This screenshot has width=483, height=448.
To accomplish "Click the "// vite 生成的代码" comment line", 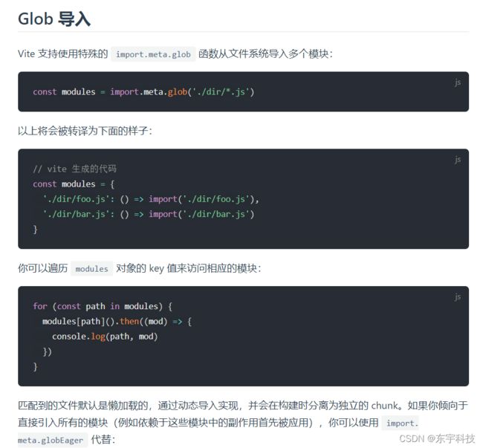I will point(74,169).
